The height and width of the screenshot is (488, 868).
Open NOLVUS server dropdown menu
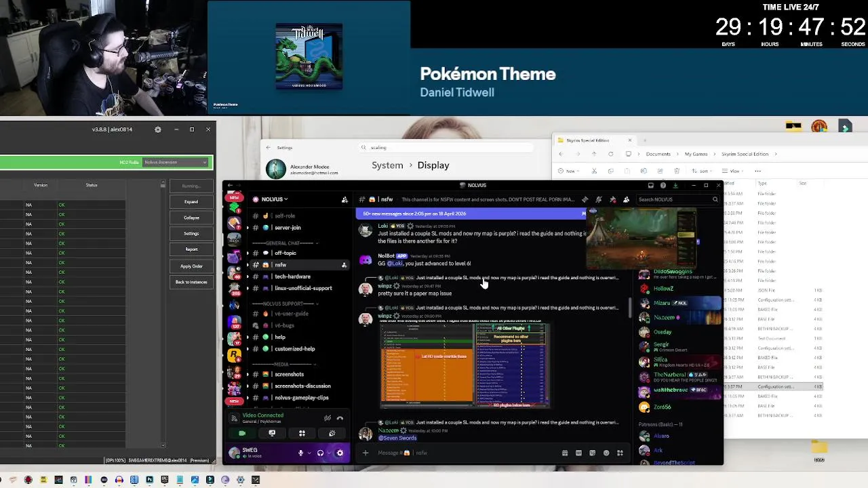tap(275, 199)
